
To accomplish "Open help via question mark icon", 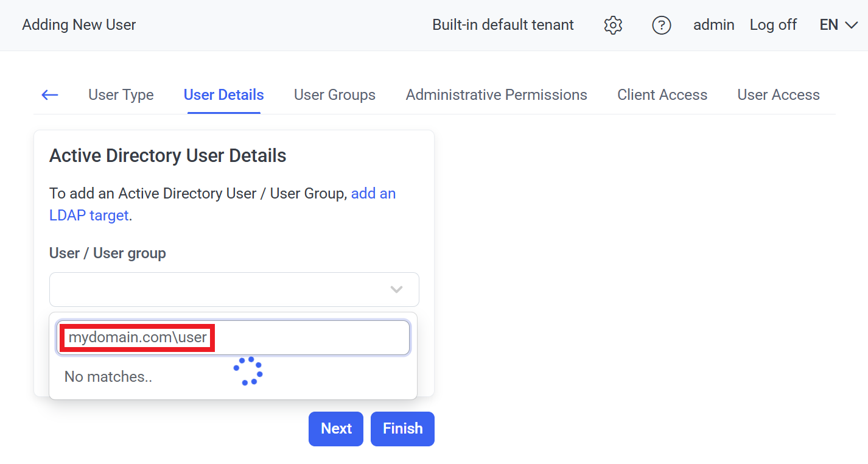I will tap(661, 25).
